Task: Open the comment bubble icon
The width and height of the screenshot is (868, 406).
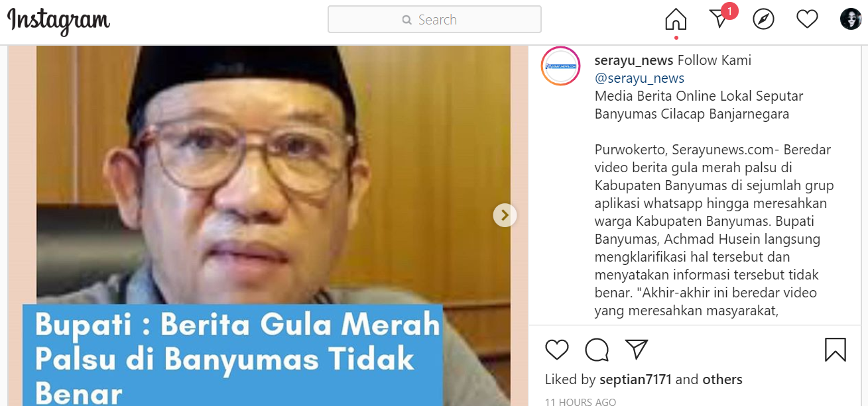Action: point(597,350)
